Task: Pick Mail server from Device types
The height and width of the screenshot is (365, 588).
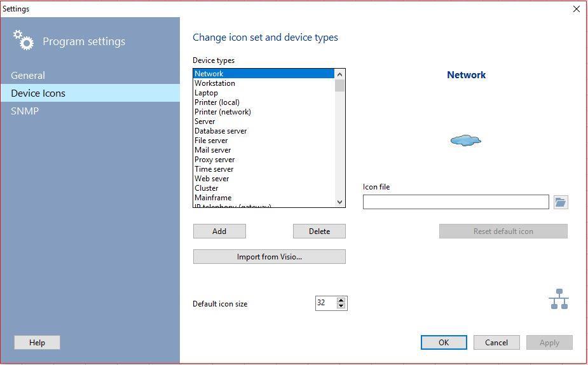Action: 264,149
